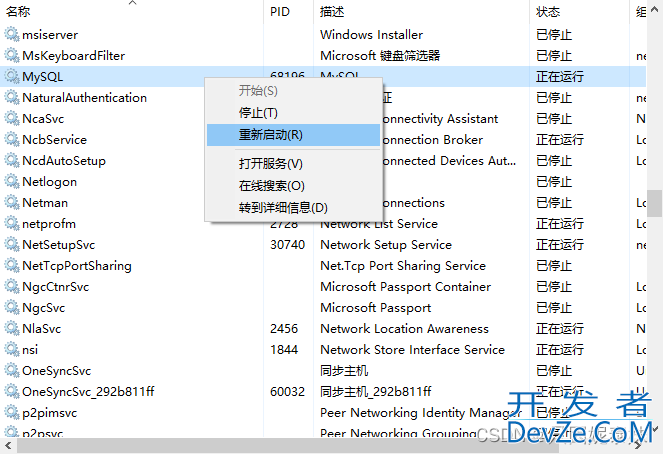The width and height of the screenshot is (663, 454).
Task: Click the horizontal scrollbar thumb
Action: 288,446
